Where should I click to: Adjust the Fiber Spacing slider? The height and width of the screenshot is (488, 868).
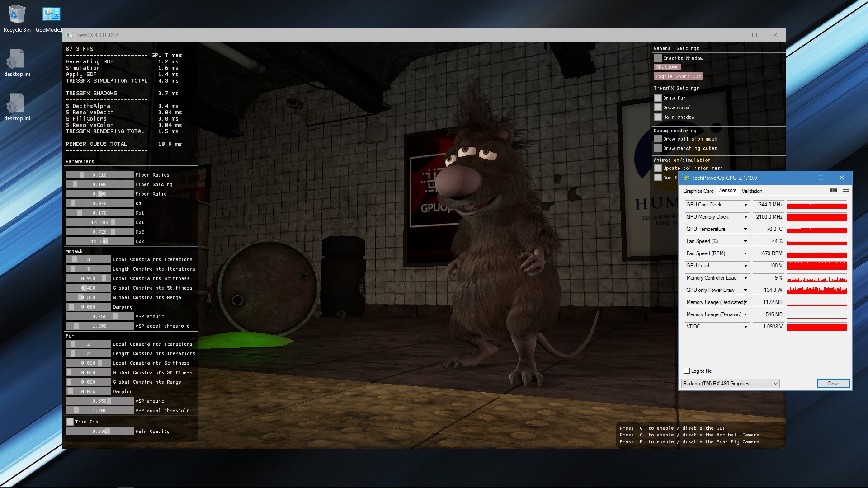click(99, 184)
